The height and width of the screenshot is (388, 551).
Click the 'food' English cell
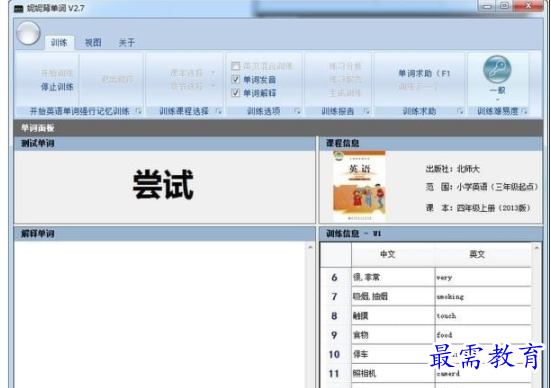point(483,335)
